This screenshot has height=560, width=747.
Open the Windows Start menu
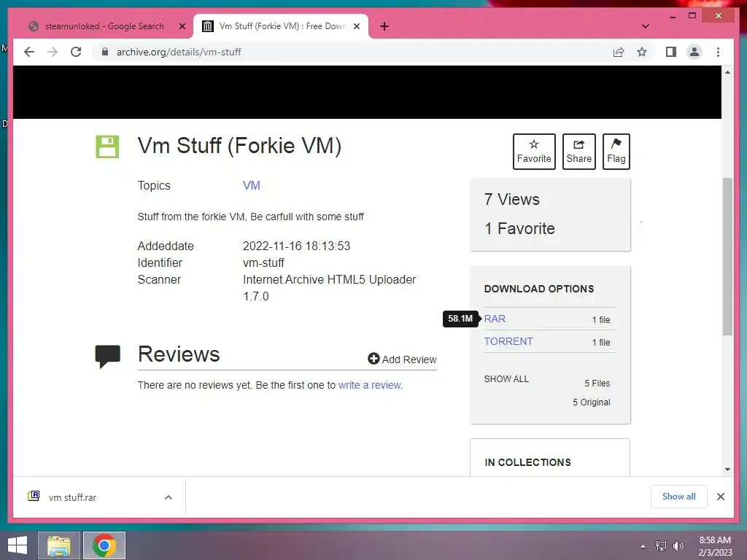(18, 545)
